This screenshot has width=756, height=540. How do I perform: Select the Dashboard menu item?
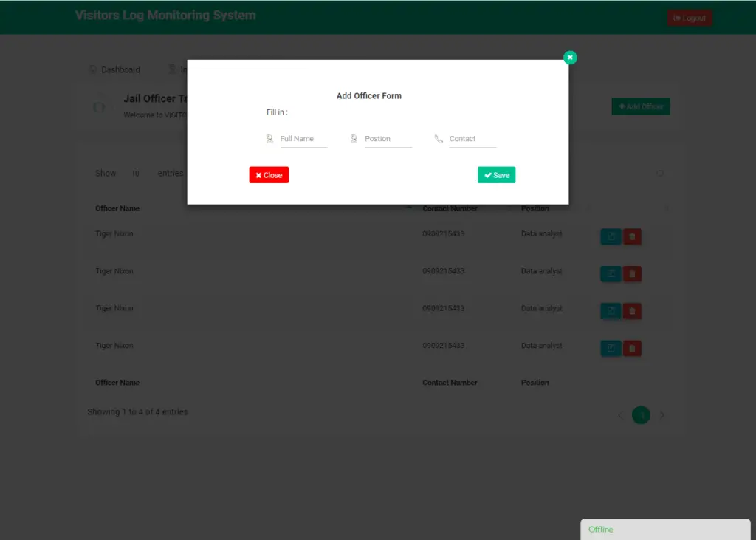tap(115, 69)
